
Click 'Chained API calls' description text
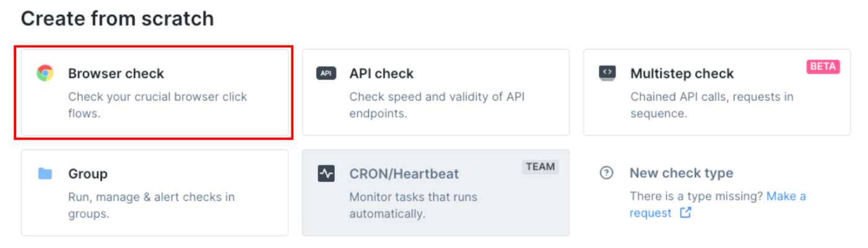pyautogui.click(x=671, y=97)
